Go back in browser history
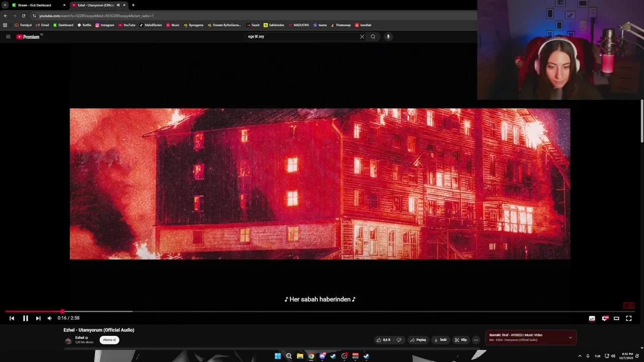This screenshot has width=644, height=362. [5, 16]
